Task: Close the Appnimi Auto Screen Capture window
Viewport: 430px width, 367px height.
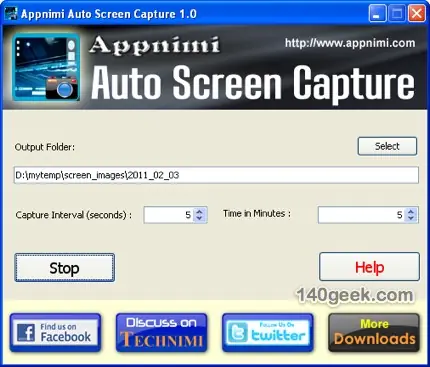Action: coord(417,14)
